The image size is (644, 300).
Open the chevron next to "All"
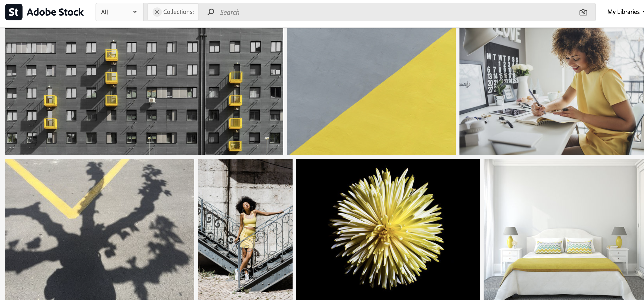click(135, 12)
